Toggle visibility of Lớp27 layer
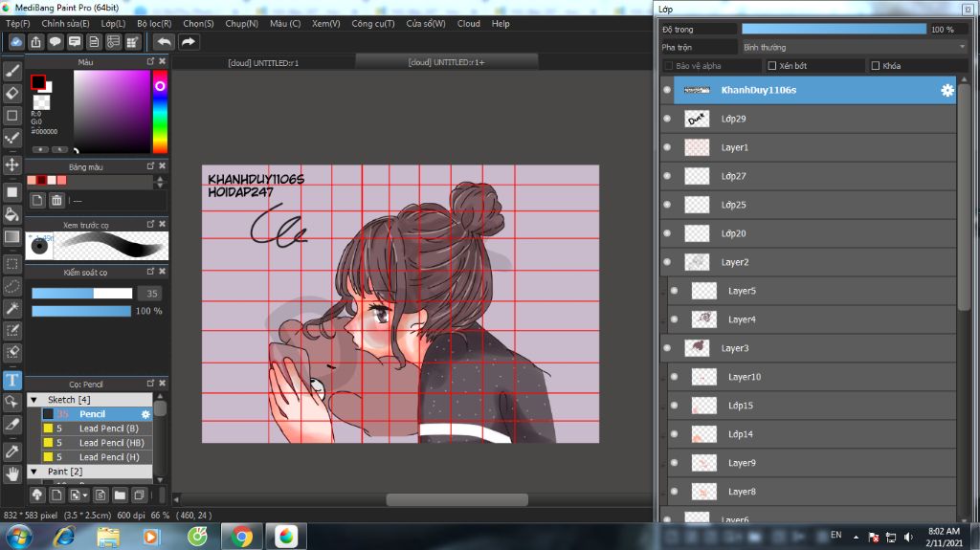This screenshot has height=550, width=980. 667,176
